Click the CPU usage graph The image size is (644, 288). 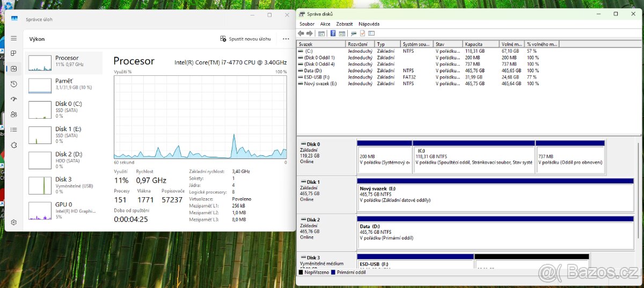(200, 117)
